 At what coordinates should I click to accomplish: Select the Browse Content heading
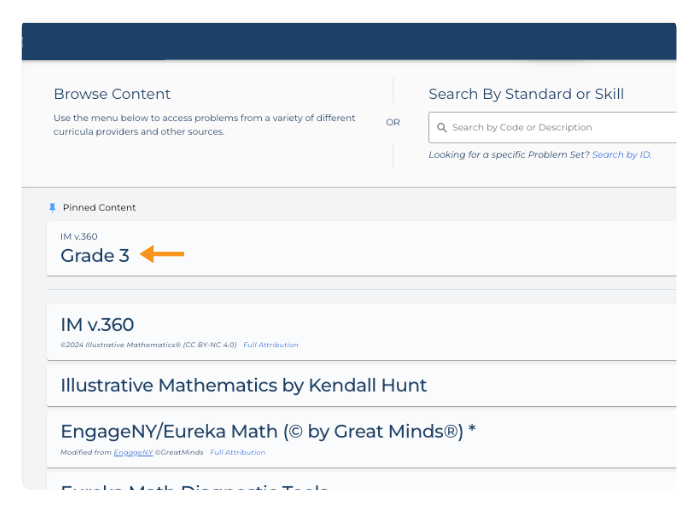pos(112,94)
